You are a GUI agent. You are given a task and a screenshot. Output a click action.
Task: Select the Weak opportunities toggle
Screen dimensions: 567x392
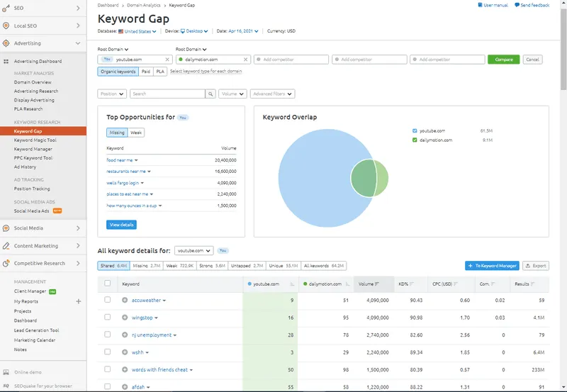(136, 133)
